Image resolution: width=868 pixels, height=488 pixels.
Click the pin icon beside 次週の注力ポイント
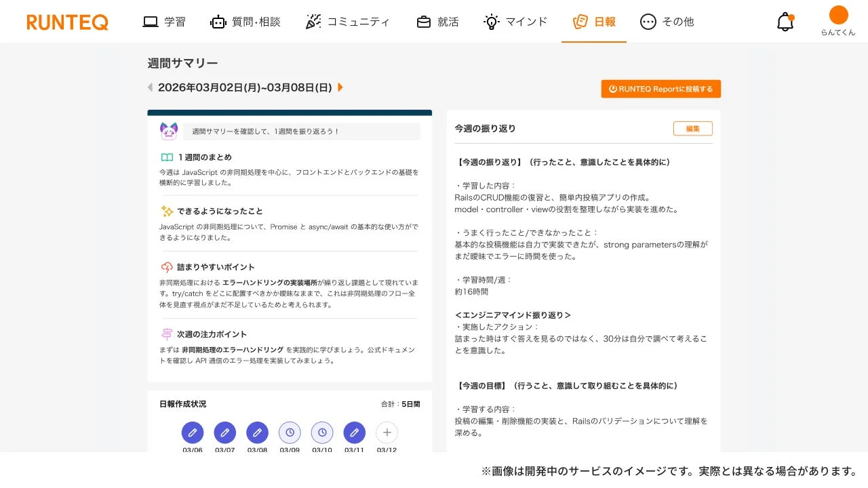coord(167,333)
